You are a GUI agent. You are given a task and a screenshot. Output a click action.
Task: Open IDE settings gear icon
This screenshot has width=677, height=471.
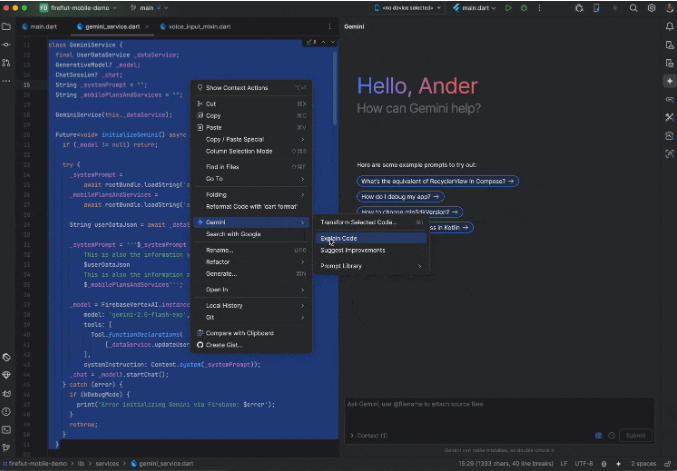[x=651, y=8]
